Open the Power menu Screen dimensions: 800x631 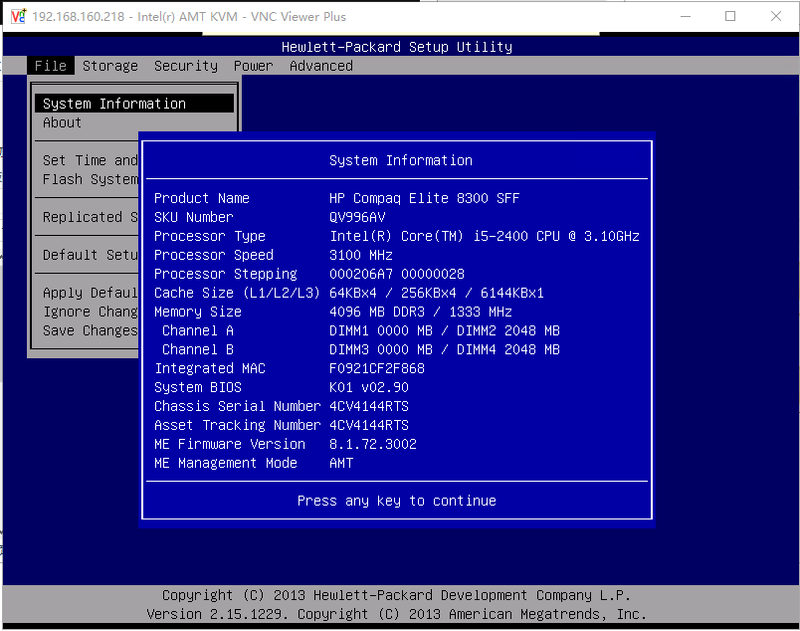(x=253, y=66)
